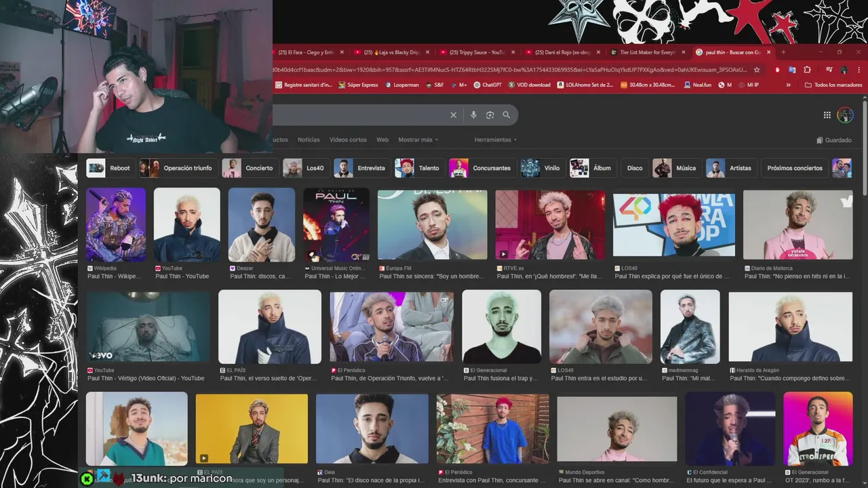This screenshot has height=488, width=868.
Task: Open the Registre sanitari bookmark
Action: (x=303, y=85)
